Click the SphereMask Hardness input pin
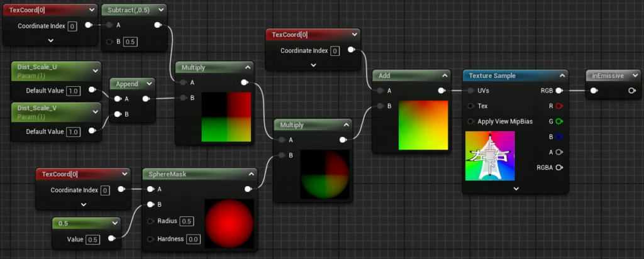The height and width of the screenshot is (259, 644). click(150, 239)
